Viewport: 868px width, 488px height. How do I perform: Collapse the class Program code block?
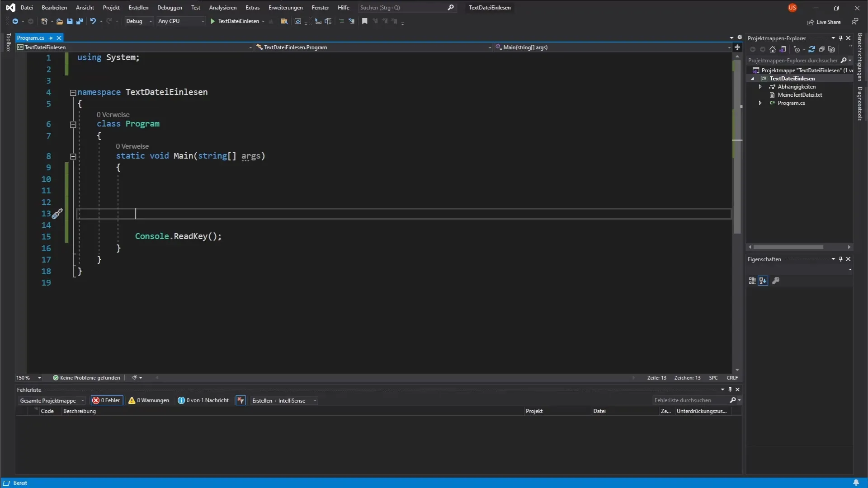click(x=73, y=124)
